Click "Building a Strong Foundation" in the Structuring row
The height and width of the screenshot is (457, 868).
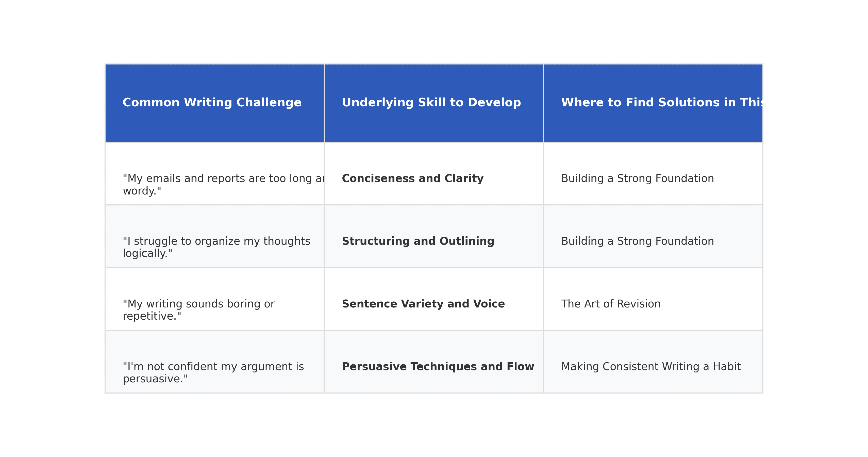pyautogui.click(x=637, y=241)
